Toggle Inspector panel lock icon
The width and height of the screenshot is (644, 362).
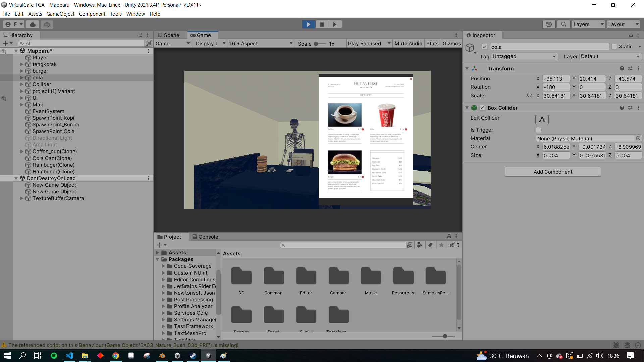tap(631, 35)
